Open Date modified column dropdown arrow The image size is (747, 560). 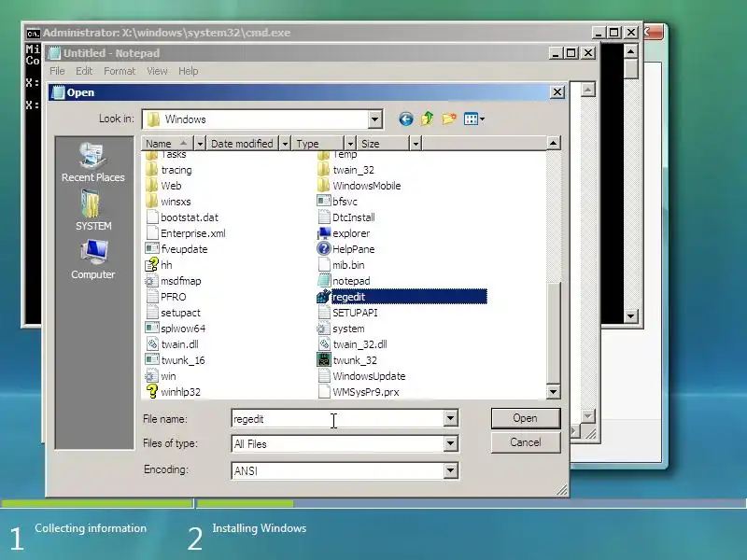285,144
